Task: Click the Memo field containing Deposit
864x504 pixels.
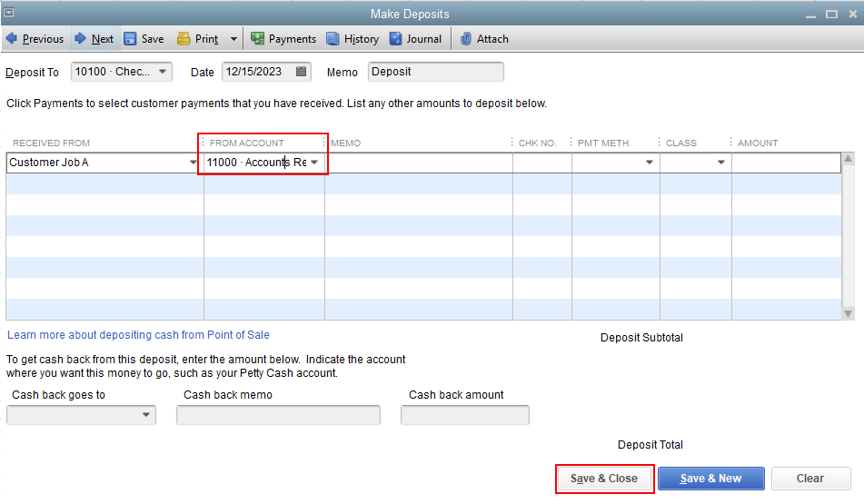Action: [x=436, y=72]
